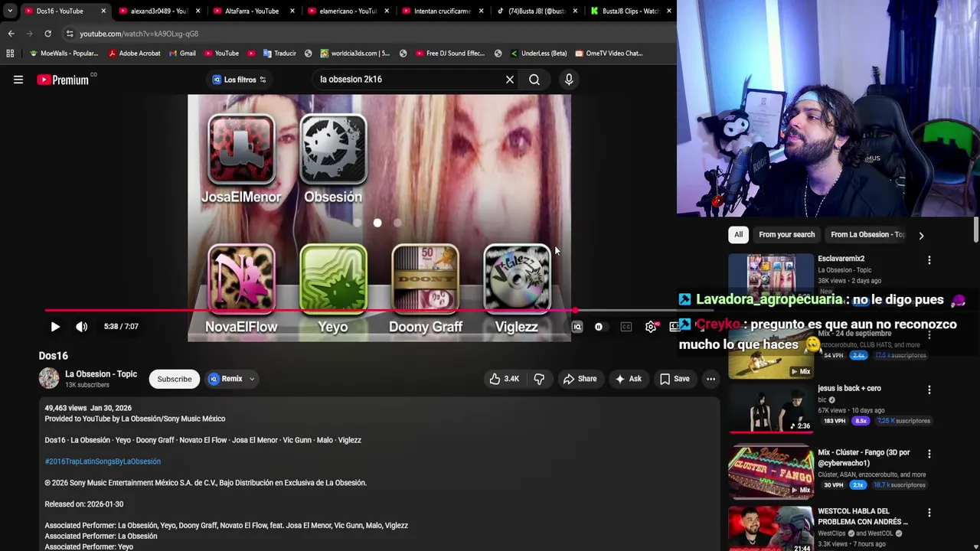Viewport: 980px width, 551px height.
Task: Play the paused video
Action: (x=55, y=327)
